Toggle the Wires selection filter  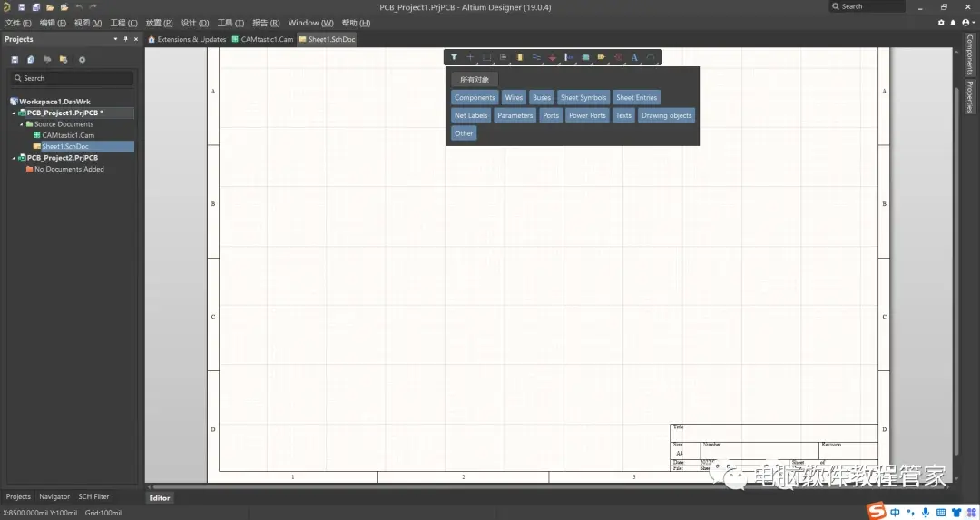click(514, 97)
